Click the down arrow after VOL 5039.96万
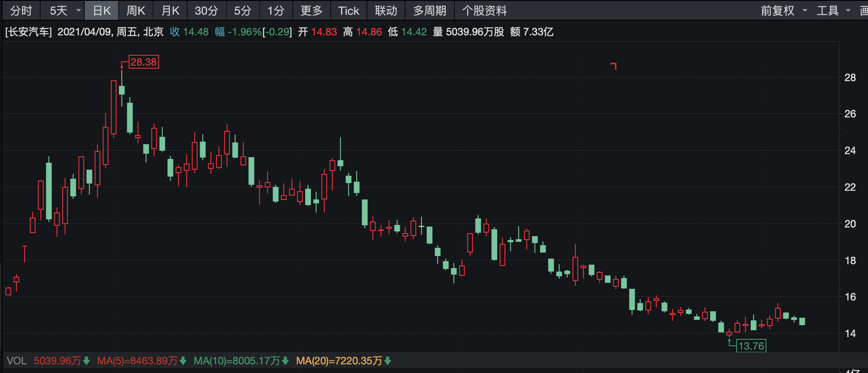868x373 pixels. pos(86,361)
